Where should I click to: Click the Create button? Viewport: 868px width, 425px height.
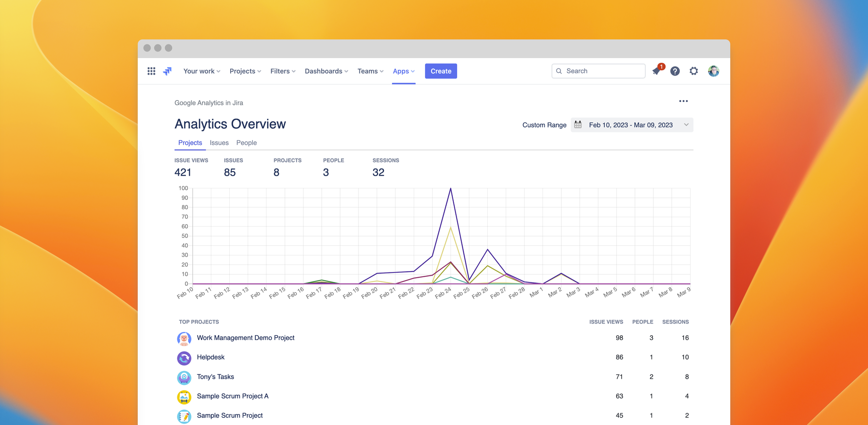[x=441, y=71]
